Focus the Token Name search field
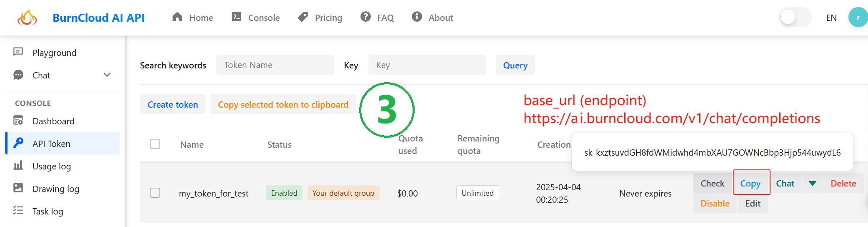 tap(275, 65)
